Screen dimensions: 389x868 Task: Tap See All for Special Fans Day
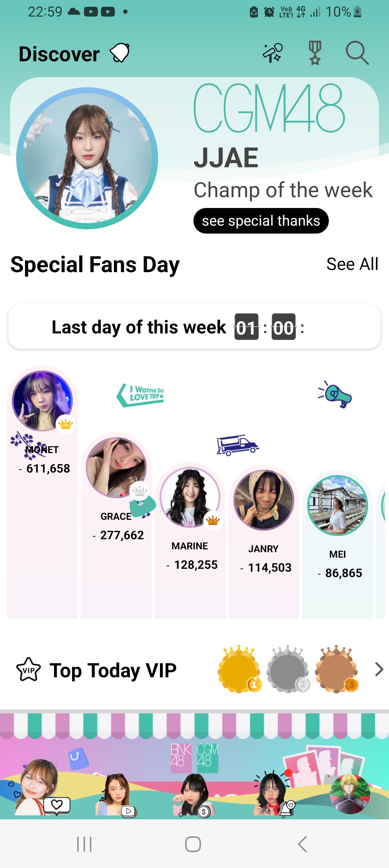pos(352,264)
